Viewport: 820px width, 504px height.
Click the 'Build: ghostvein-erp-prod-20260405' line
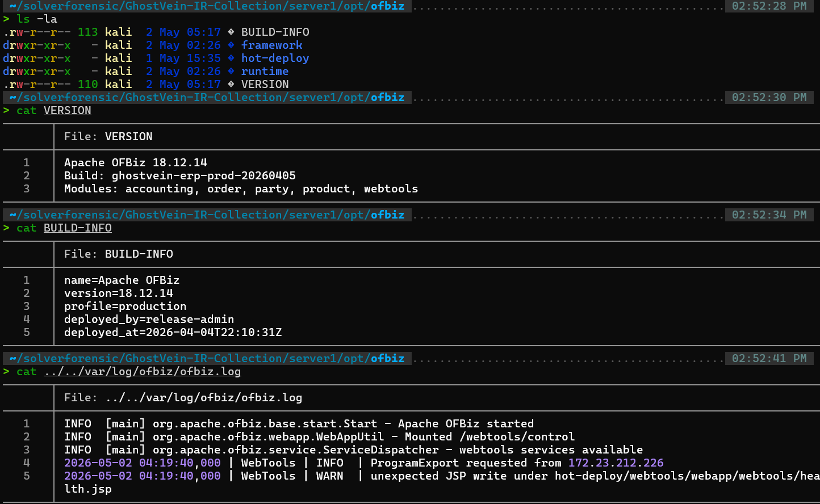[x=180, y=176]
